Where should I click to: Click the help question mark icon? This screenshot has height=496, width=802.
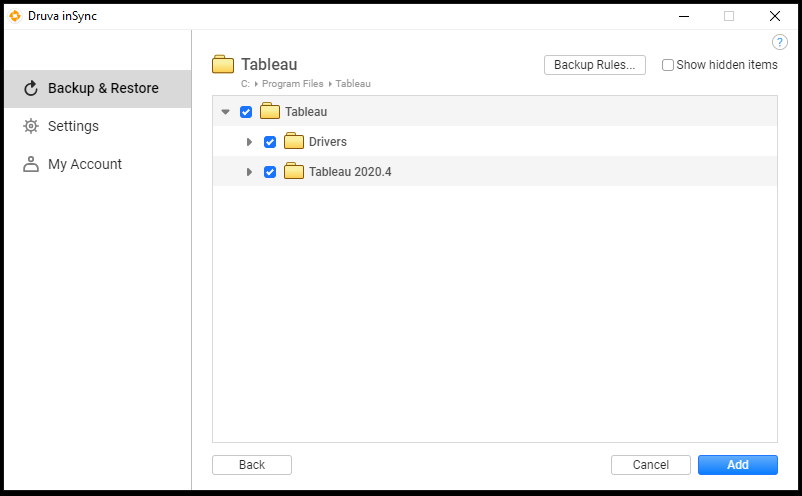click(780, 42)
